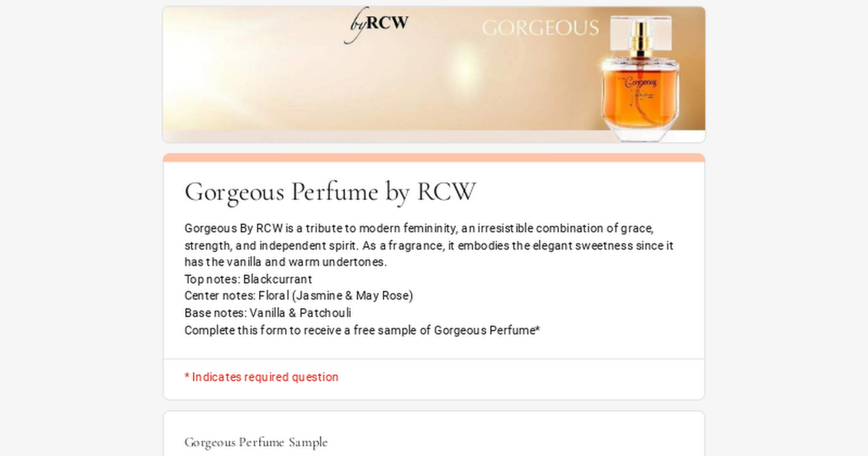This screenshot has height=456, width=868.
Task: Click the form title Gorgeous Perfume by RCW
Action: click(x=331, y=192)
